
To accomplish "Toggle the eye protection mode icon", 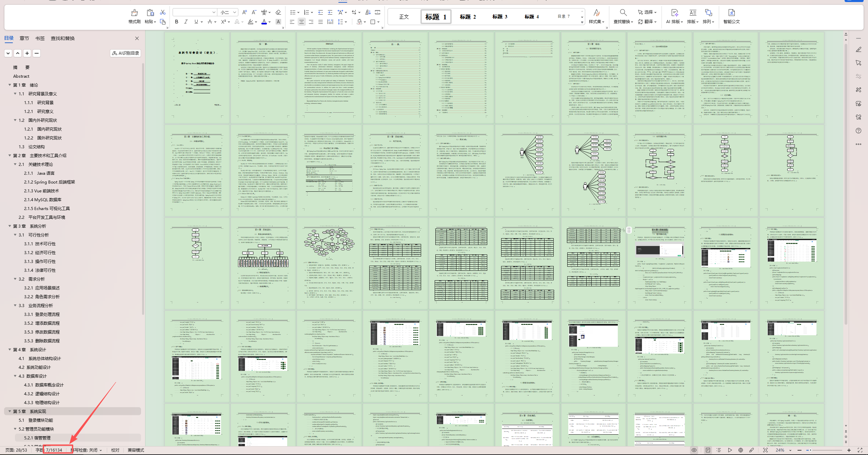I will (x=694, y=450).
